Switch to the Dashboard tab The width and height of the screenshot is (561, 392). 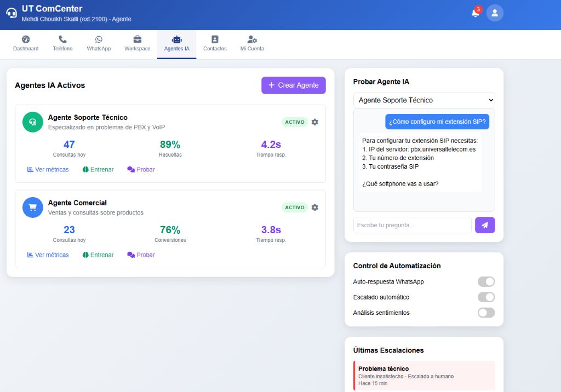click(x=26, y=43)
